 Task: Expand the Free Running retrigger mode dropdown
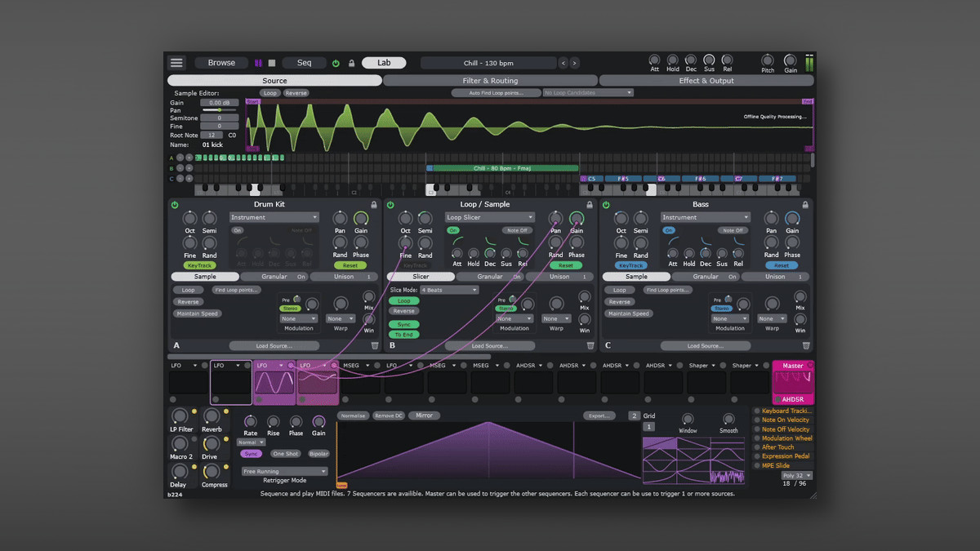(x=284, y=472)
